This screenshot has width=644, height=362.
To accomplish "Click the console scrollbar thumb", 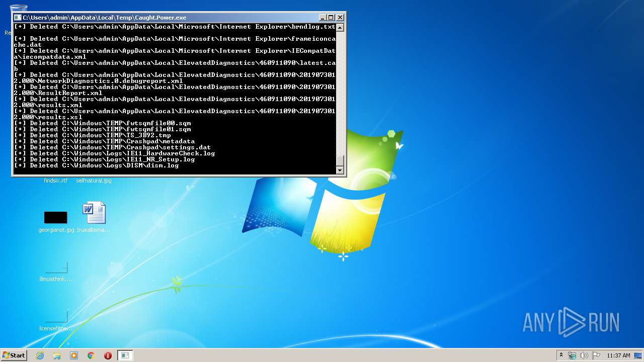I will click(x=340, y=160).
